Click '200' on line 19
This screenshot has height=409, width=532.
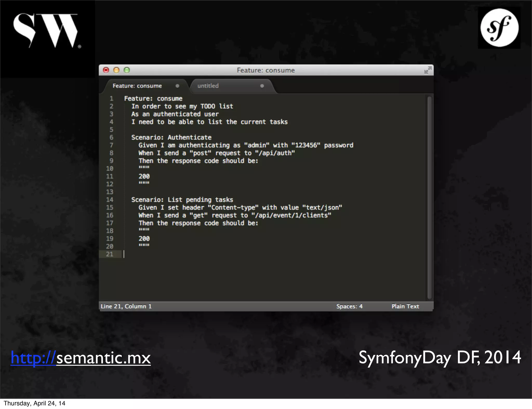[144, 239]
